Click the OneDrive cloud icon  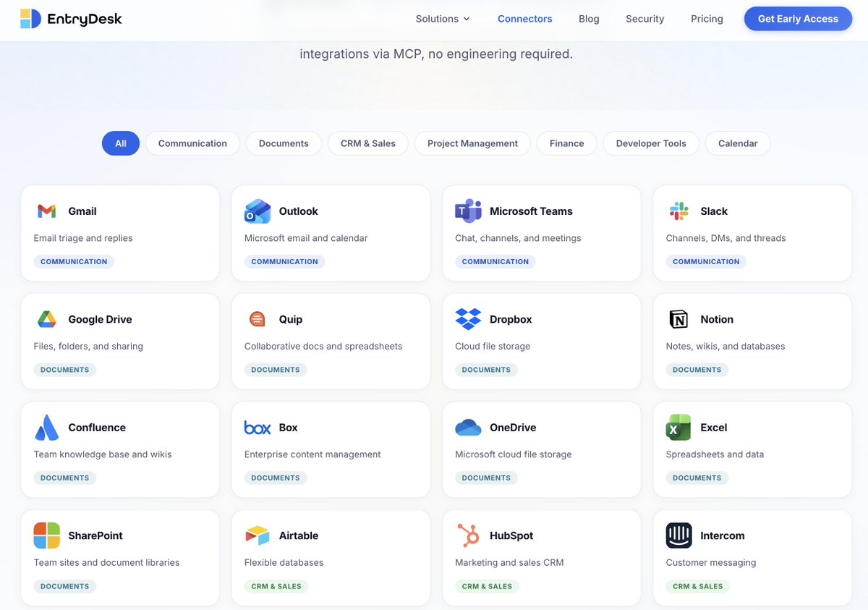click(x=468, y=428)
